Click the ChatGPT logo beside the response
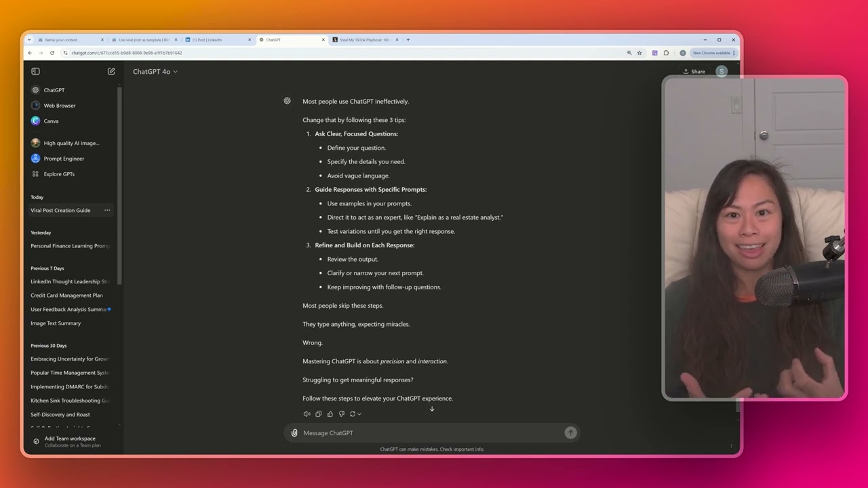Image resolution: width=868 pixels, height=488 pixels. point(288,101)
